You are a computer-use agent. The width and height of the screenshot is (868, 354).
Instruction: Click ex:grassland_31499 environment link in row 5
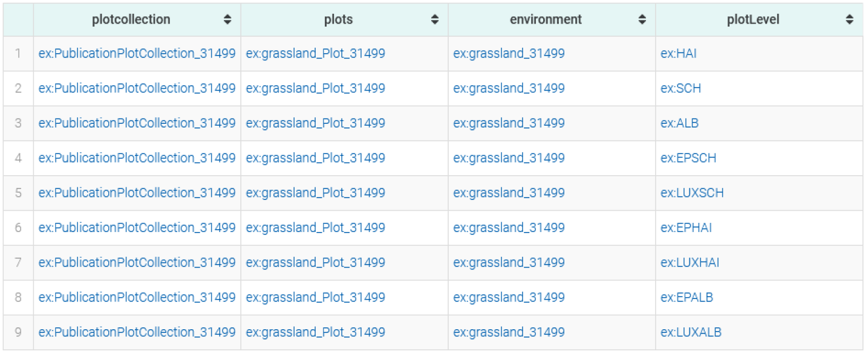click(509, 193)
